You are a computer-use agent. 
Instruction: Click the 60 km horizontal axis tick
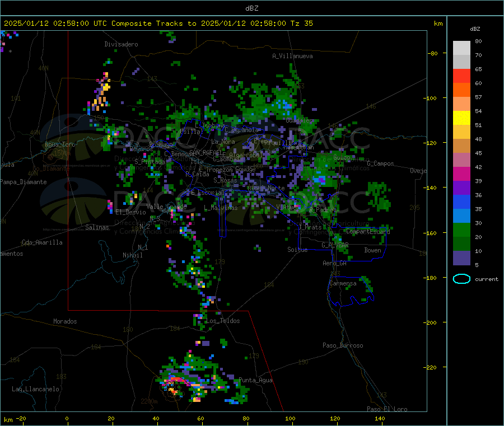(200, 418)
